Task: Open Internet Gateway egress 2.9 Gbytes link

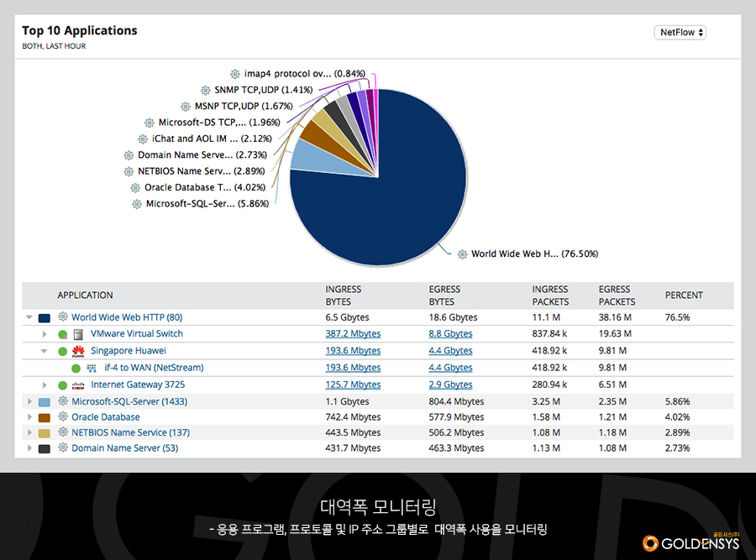Action: click(x=450, y=385)
